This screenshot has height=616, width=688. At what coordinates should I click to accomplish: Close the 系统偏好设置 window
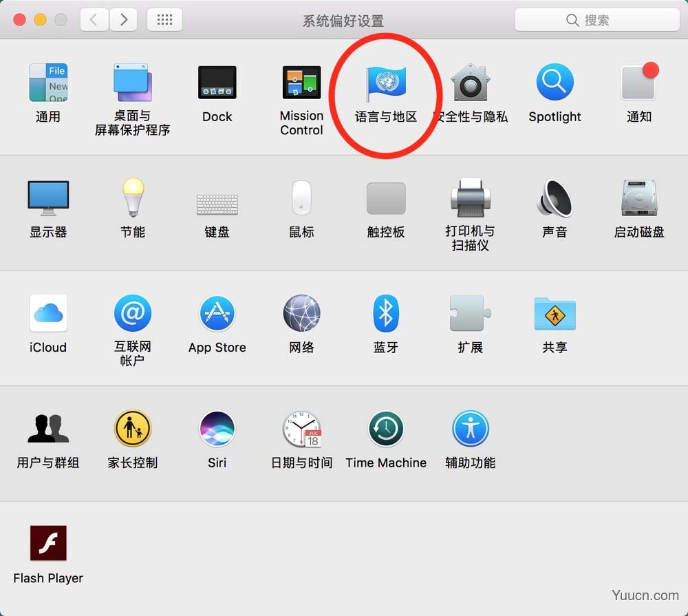tap(19, 20)
